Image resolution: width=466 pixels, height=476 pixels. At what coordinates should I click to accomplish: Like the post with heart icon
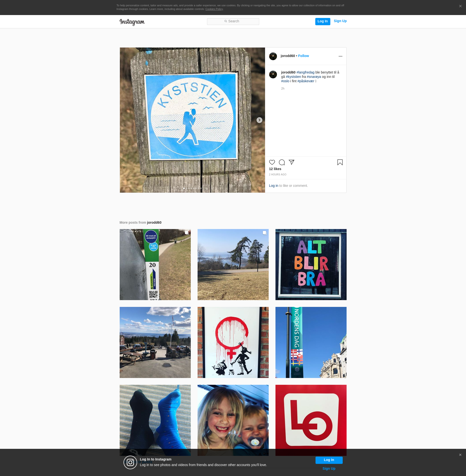[272, 162]
